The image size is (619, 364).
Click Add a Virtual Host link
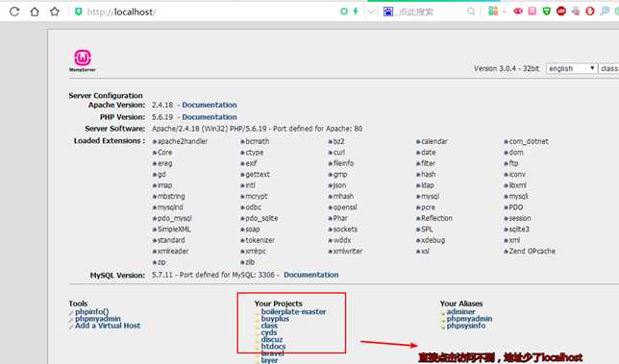point(108,326)
